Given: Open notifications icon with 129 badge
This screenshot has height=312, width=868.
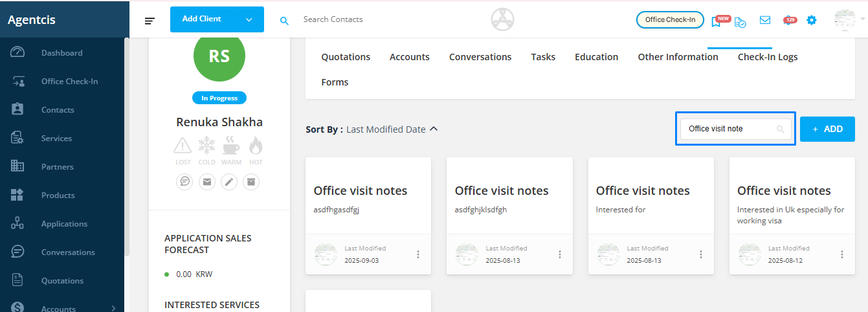Looking at the screenshot, I should [x=789, y=20].
